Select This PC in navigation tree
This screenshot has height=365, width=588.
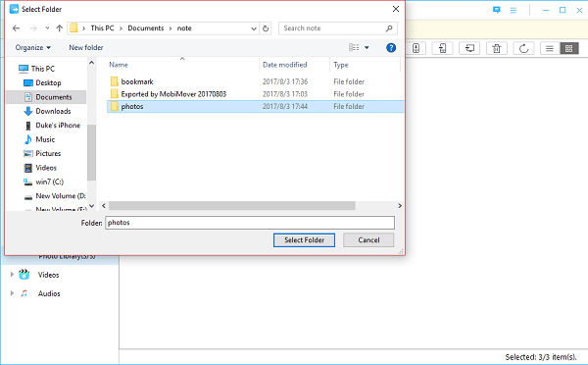[x=37, y=69]
